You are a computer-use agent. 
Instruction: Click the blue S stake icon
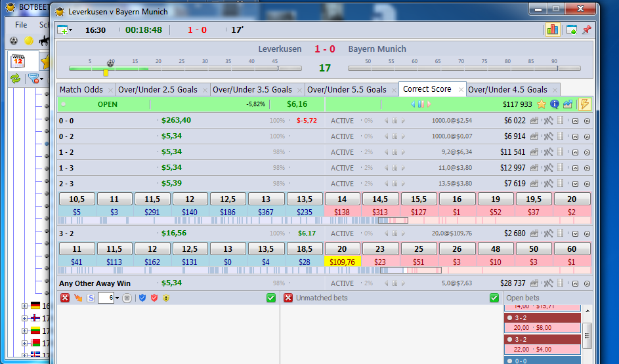pyautogui.click(x=91, y=298)
